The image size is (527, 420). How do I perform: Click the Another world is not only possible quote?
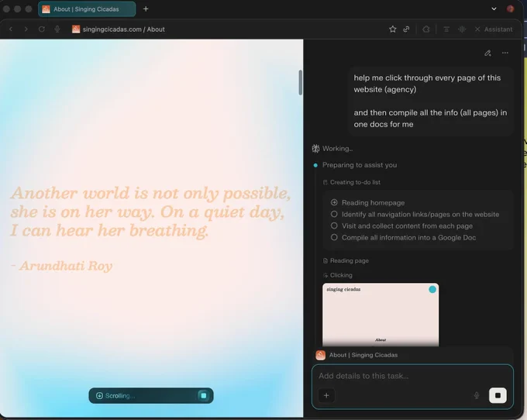[150, 212]
